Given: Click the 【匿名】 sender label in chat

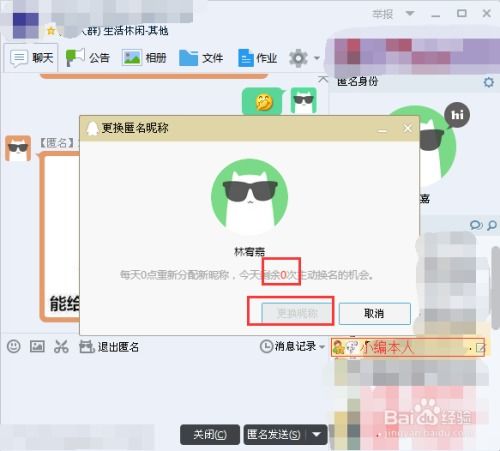Looking at the screenshot, I should 57,143.
